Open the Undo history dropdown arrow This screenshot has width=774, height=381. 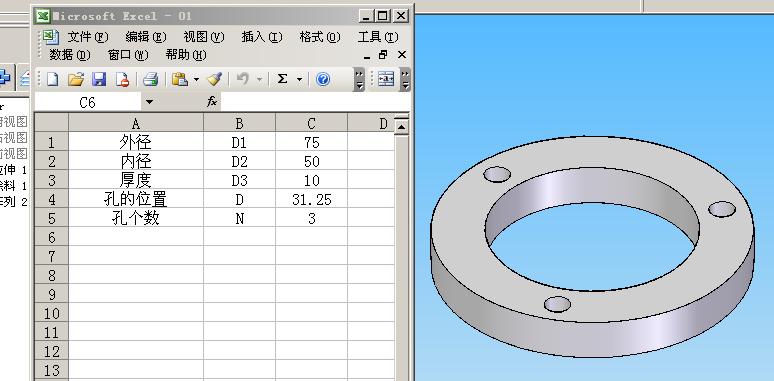259,79
